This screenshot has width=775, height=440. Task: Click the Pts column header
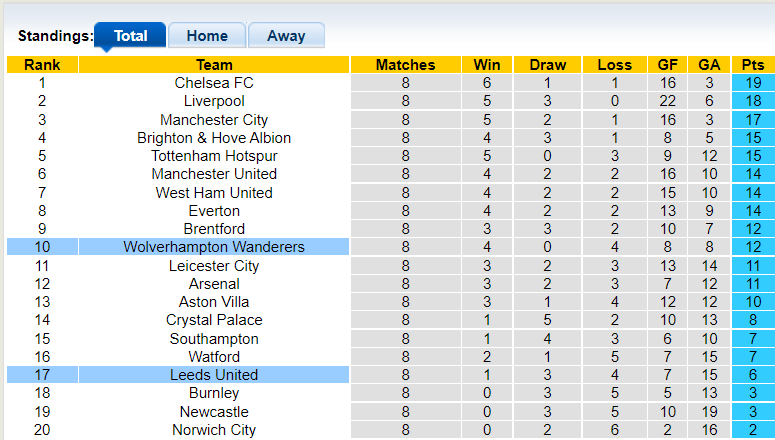(x=753, y=65)
